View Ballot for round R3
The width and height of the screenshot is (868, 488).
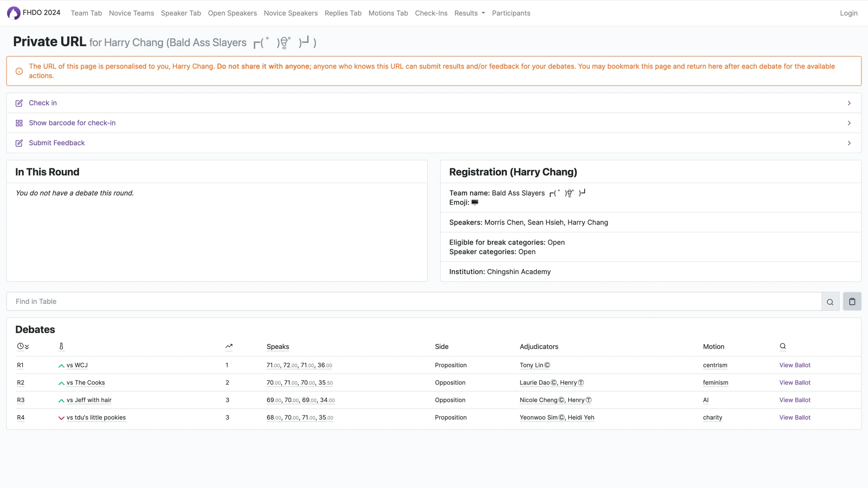794,400
